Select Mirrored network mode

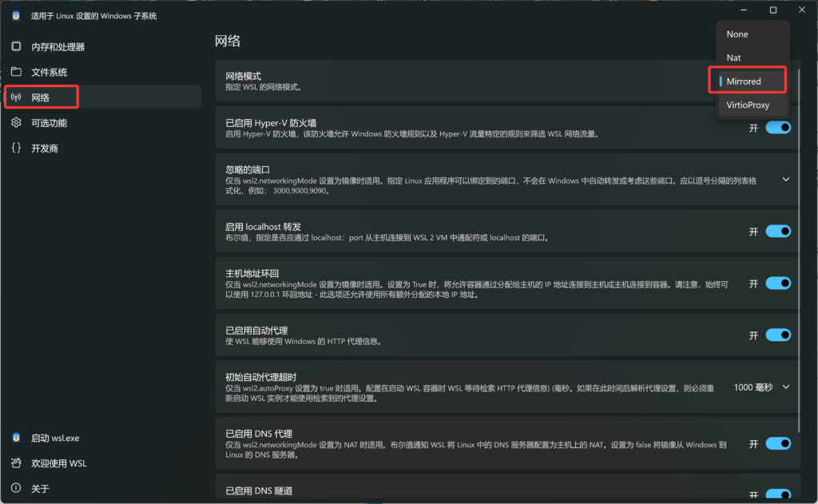746,81
